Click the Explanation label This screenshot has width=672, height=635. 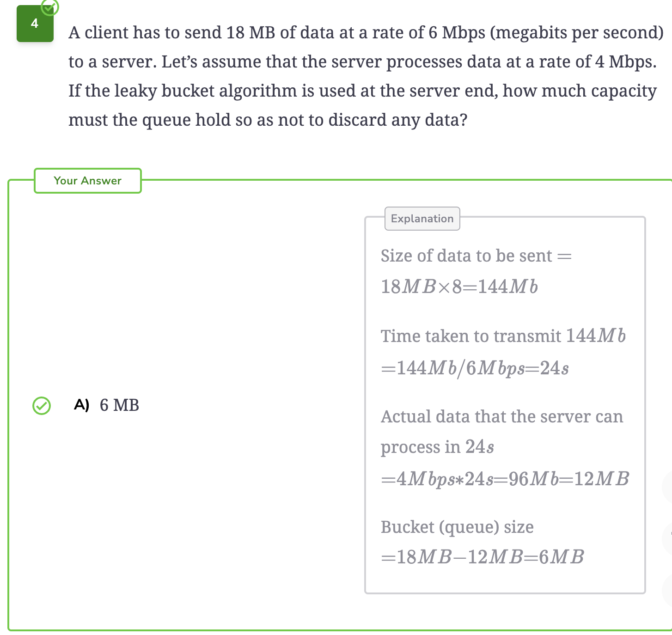422,219
